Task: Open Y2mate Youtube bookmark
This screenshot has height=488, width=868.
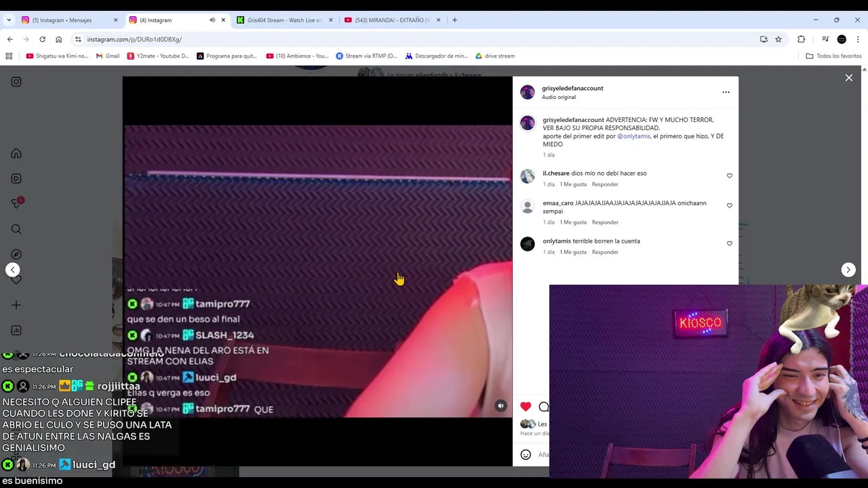Action: (x=159, y=56)
